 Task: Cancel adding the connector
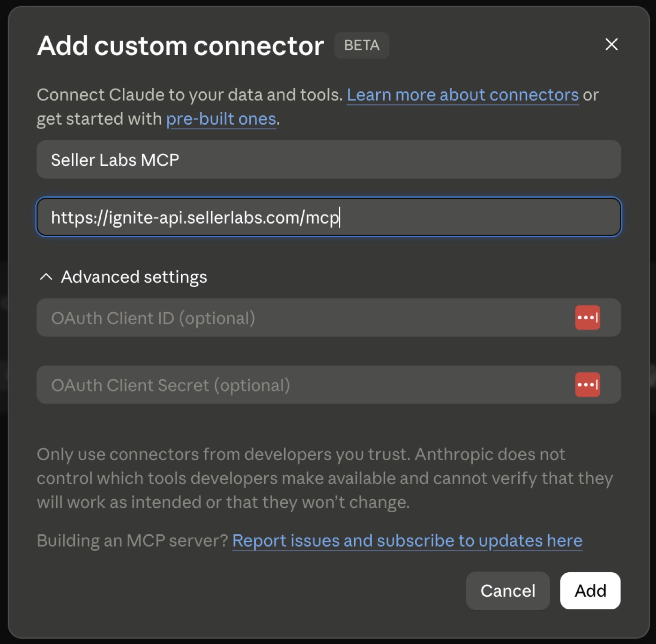point(507,591)
